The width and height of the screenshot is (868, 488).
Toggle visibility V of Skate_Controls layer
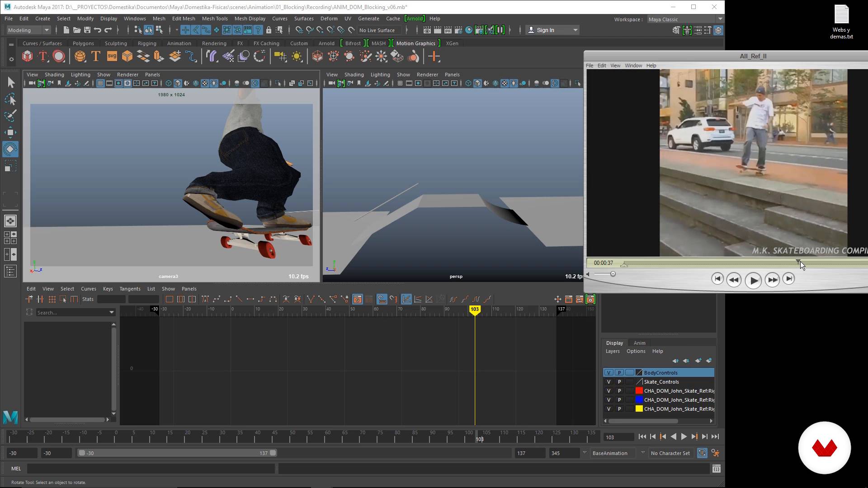tap(609, 382)
